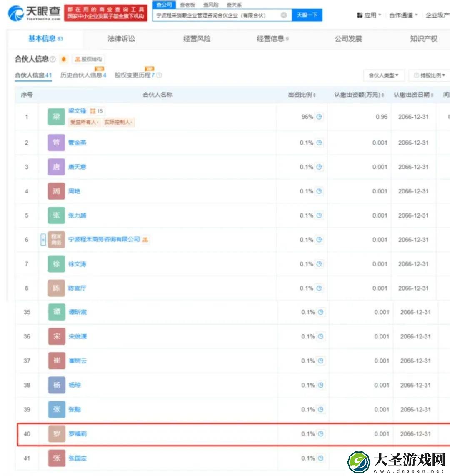Click the pie chart icon in 崔树云's row
Image resolution: width=450 pixels, height=476 pixels.
321,361
